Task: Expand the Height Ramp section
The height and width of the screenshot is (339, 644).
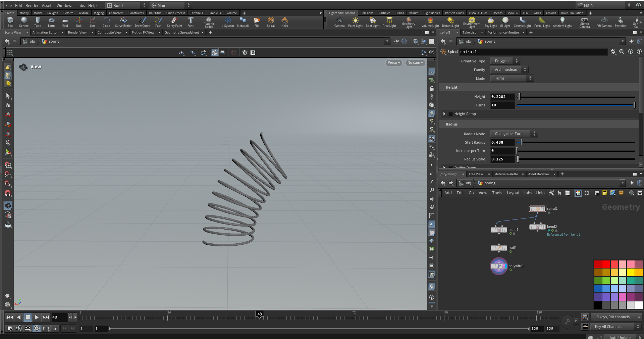Action: (x=444, y=114)
